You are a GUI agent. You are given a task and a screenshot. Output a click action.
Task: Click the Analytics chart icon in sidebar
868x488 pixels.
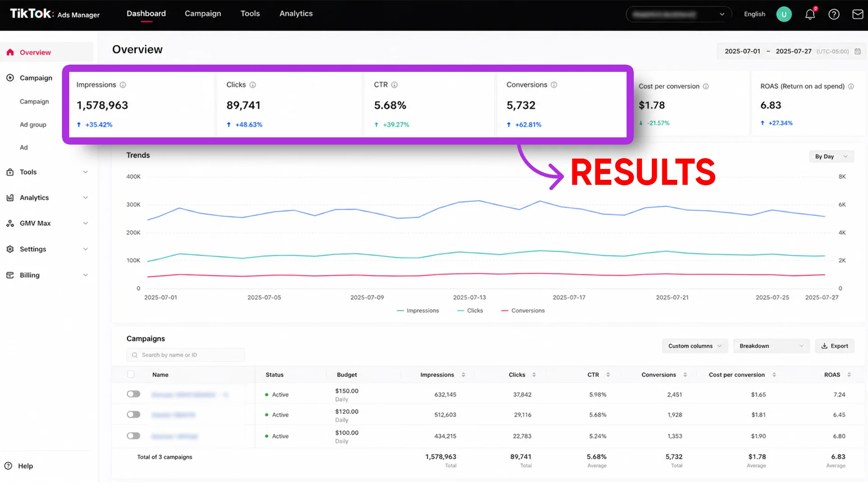[x=10, y=198]
